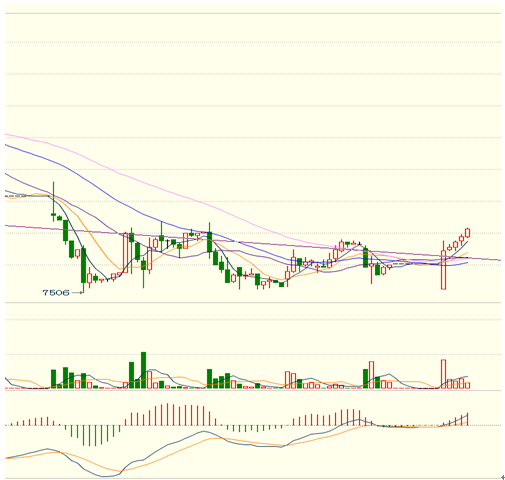Click the small arrow beside the 7506 label
505x480 pixels.
coord(77,293)
